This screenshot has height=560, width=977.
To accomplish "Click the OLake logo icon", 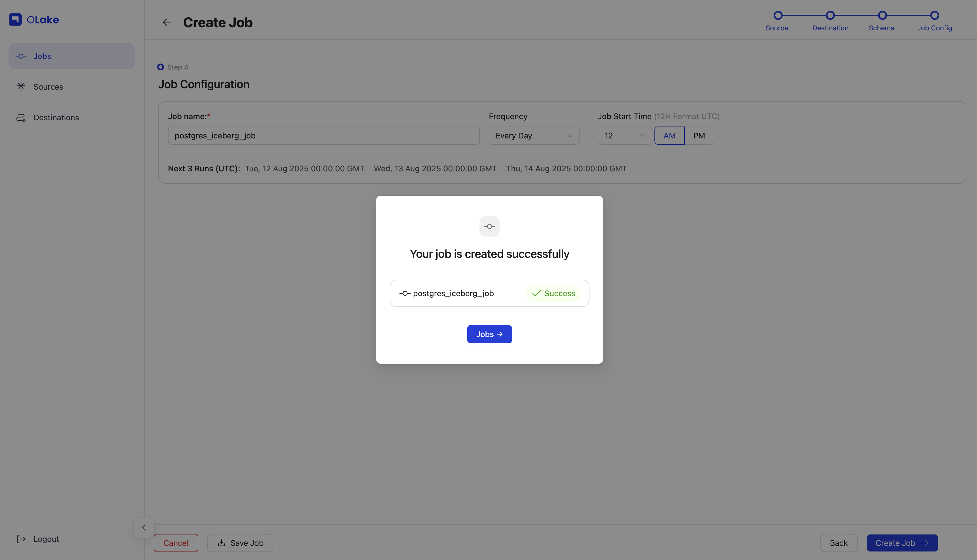I will [x=15, y=20].
